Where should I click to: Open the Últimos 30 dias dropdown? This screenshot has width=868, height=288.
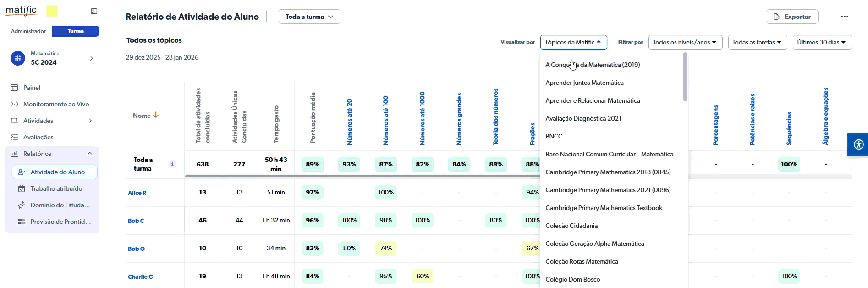pyautogui.click(x=822, y=42)
